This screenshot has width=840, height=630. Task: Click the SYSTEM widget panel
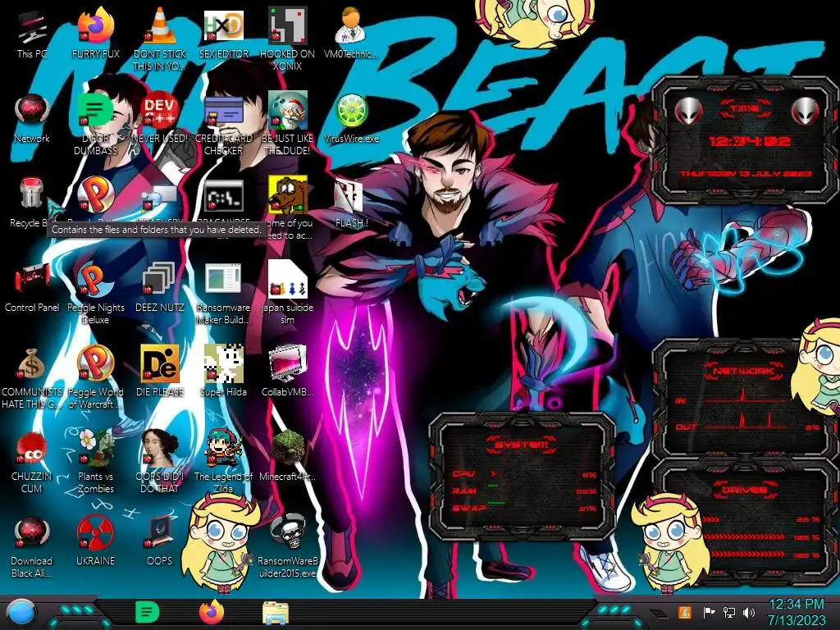522,476
